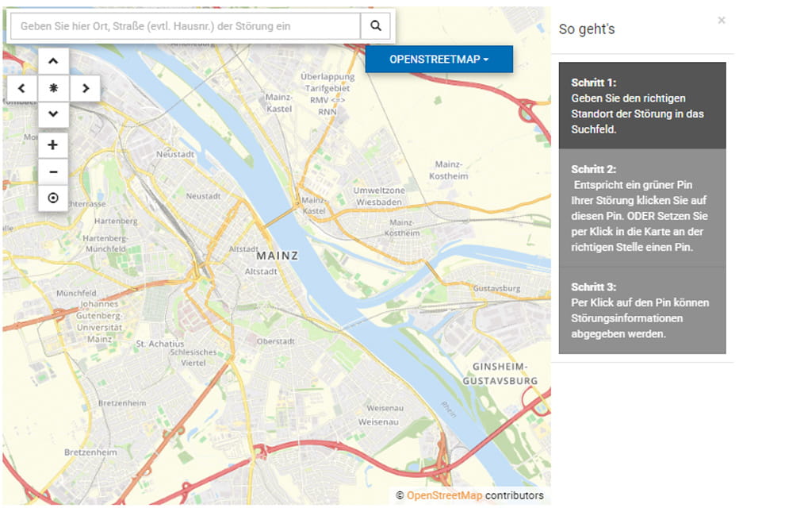Close the 'So geht's' help panel

(721, 21)
